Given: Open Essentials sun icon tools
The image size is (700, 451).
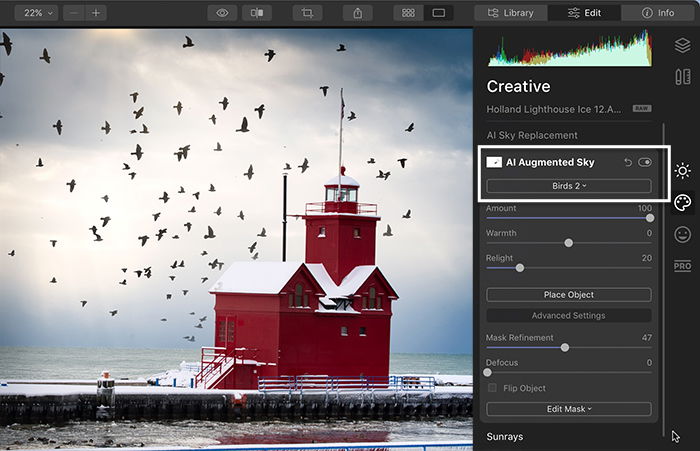Looking at the screenshot, I should [683, 171].
